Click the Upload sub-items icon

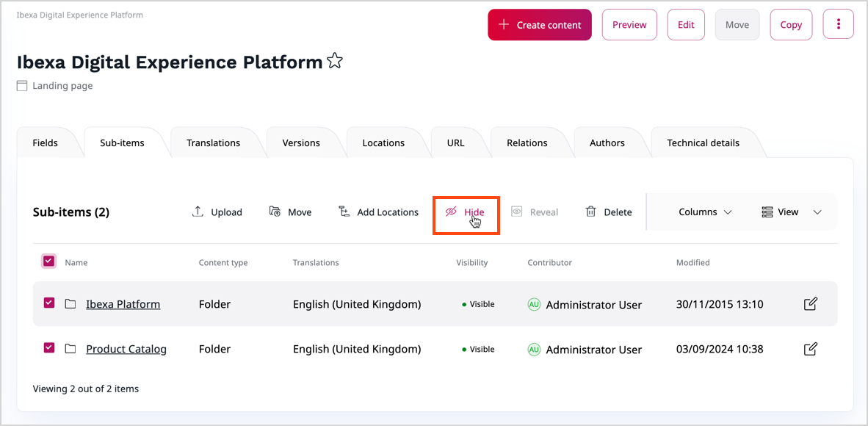coord(198,212)
